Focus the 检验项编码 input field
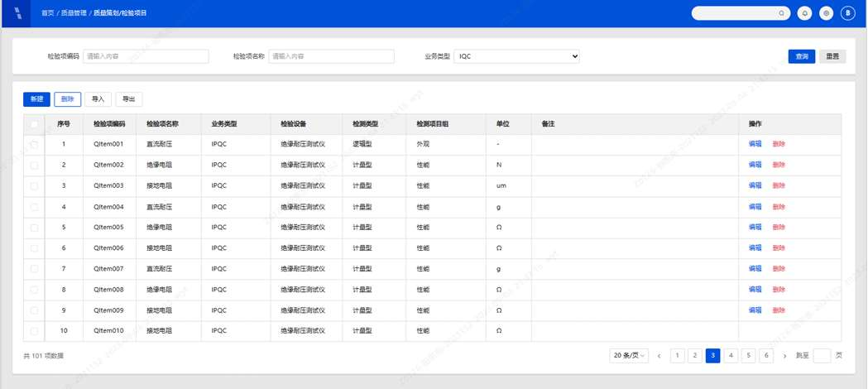The height and width of the screenshot is (389, 868). (146, 56)
